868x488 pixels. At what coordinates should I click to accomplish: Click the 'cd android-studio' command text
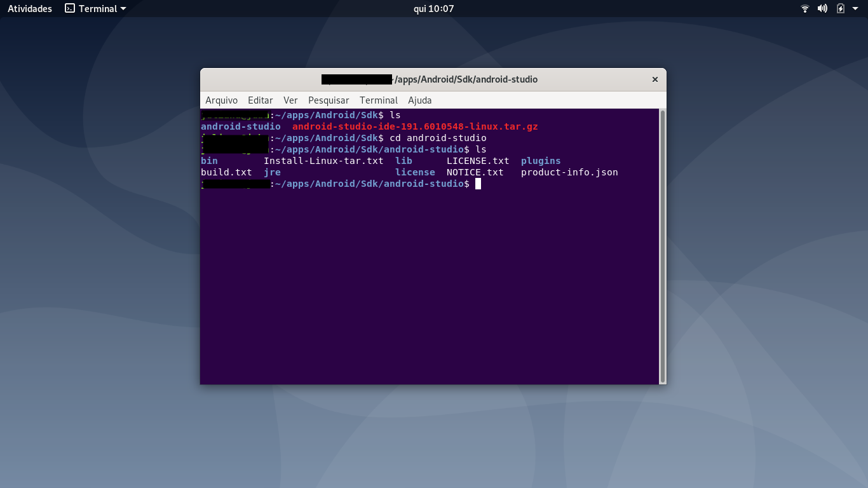point(438,138)
